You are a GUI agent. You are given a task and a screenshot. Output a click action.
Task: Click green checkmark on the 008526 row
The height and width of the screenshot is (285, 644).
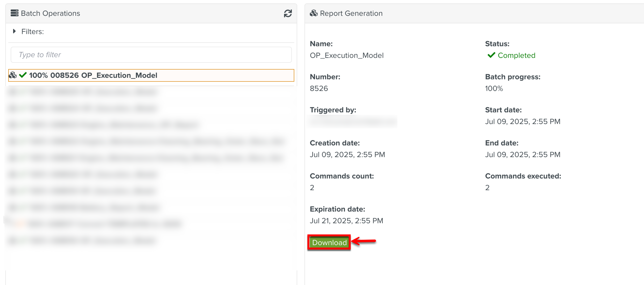coord(23,75)
